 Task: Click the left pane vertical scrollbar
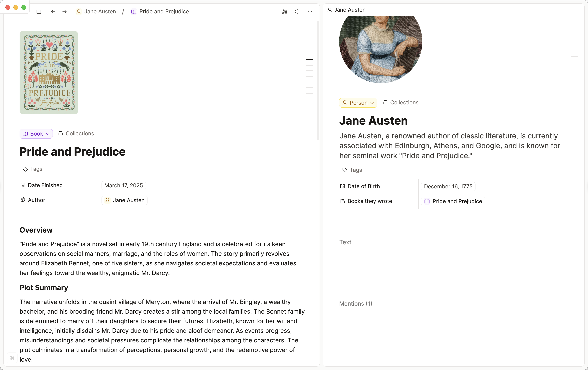pyautogui.click(x=318, y=81)
